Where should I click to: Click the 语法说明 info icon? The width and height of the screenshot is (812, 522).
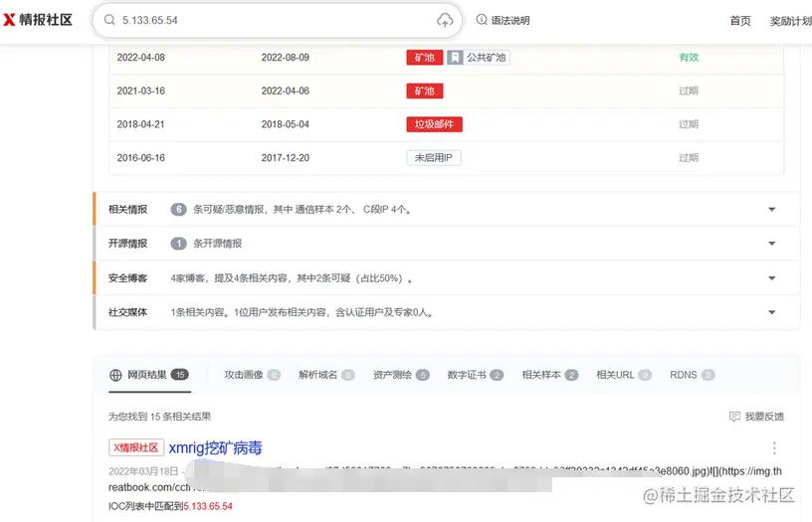point(482,20)
